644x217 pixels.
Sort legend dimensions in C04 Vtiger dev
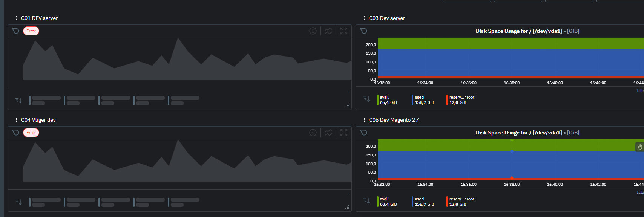(x=18, y=202)
